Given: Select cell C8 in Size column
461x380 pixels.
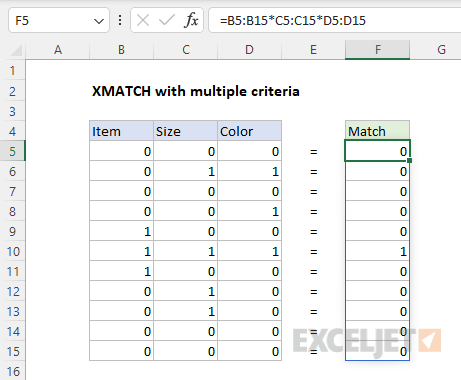Looking at the screenshot, I should click(185, 211).
